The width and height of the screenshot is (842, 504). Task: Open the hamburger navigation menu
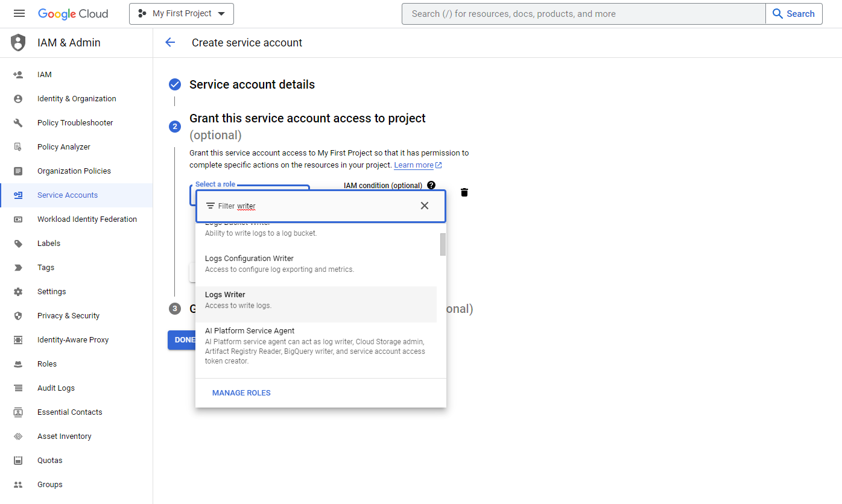(19, 13)
